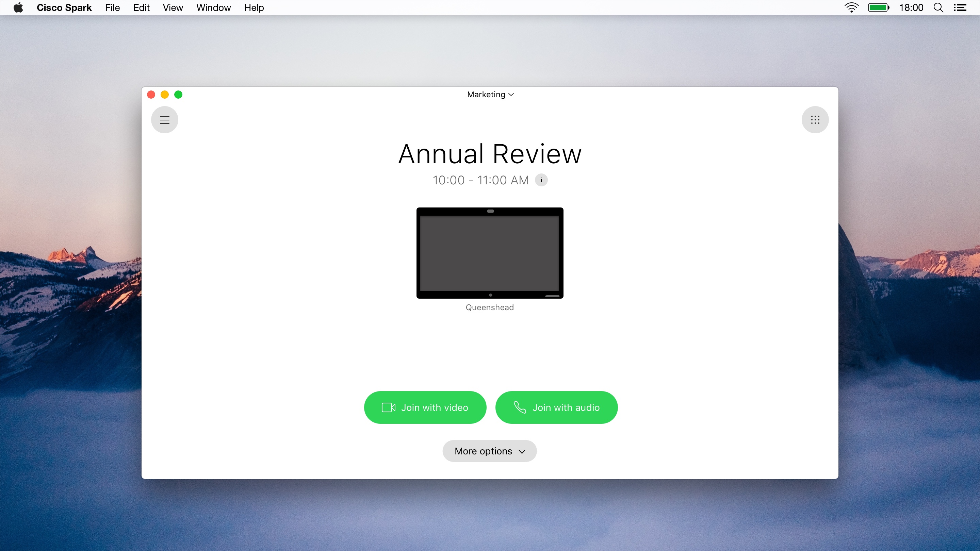Click the audio phone icon on join button
The image size is (980, 551).
[519, 407]
